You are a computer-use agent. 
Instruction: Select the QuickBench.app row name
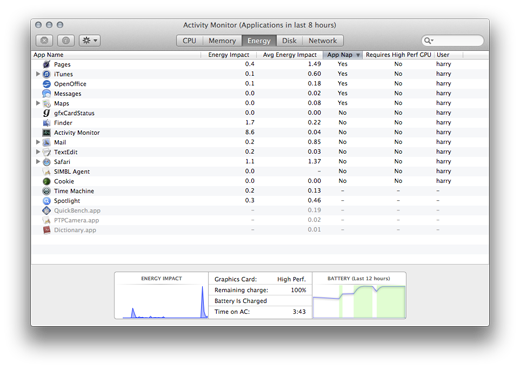77,211
